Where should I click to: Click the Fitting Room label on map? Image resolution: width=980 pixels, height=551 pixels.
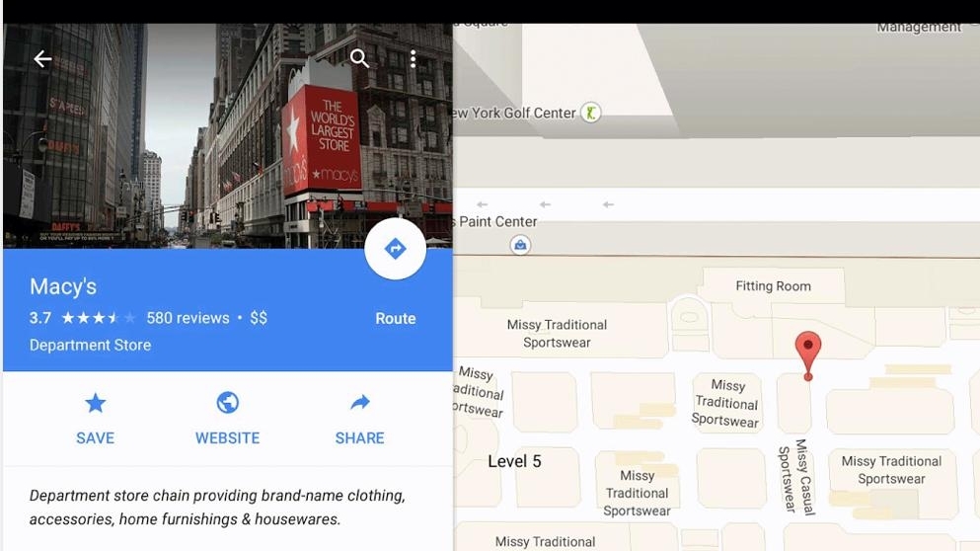coord(773,285)
